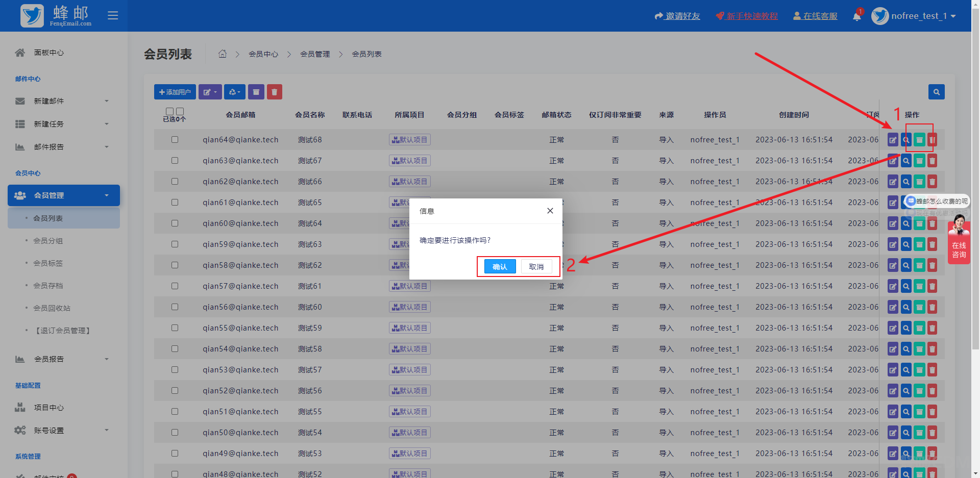
Task: Expand nofree_test_1 user menu
Action: (914, 16)
